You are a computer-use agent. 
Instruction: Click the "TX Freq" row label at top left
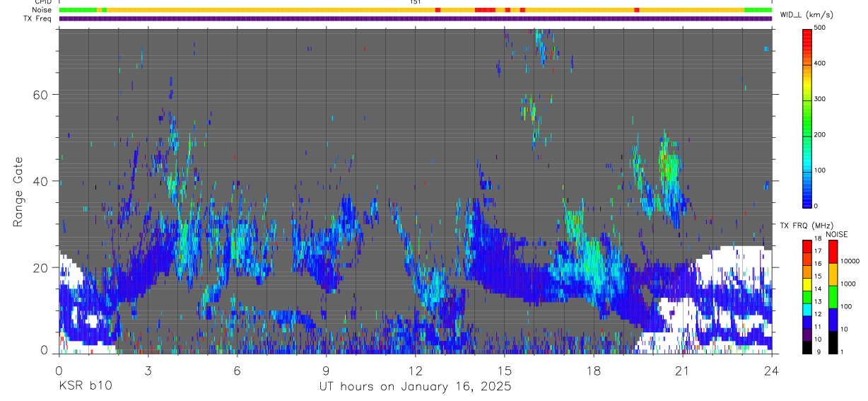[39, 18]
